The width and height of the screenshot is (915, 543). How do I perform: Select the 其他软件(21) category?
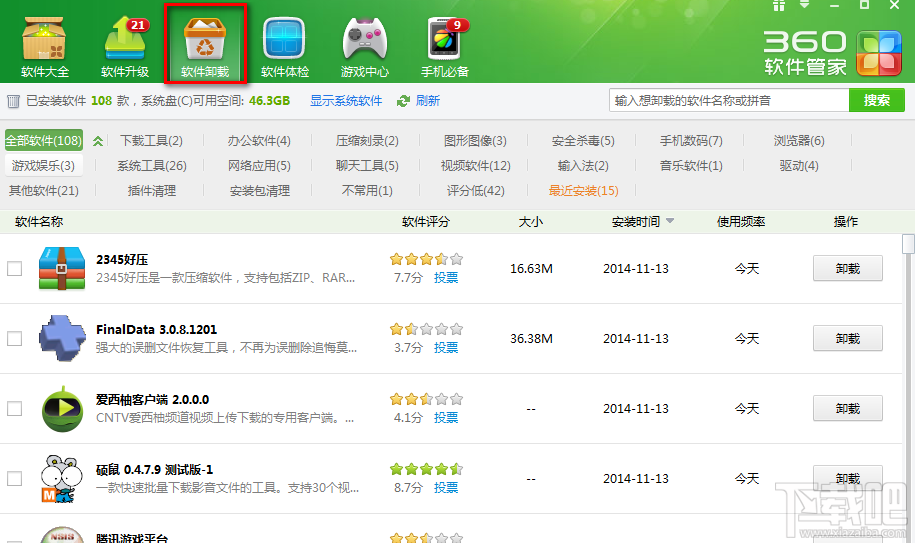pos(44,191)
